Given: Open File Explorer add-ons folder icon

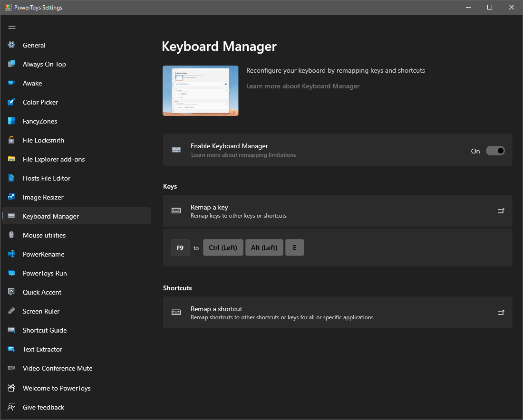Looking at the screenshot, I should coord(11,159).
